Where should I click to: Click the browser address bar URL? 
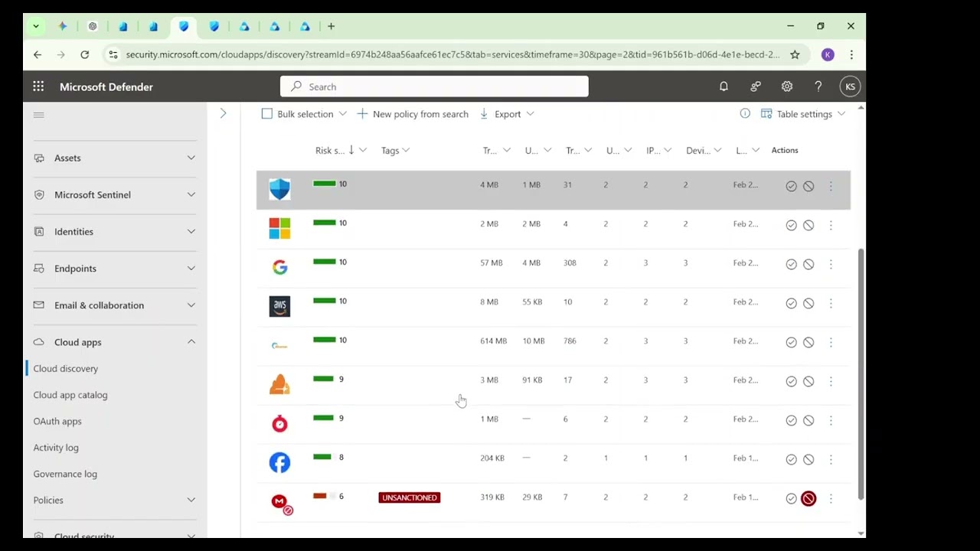tap(452, 54)
